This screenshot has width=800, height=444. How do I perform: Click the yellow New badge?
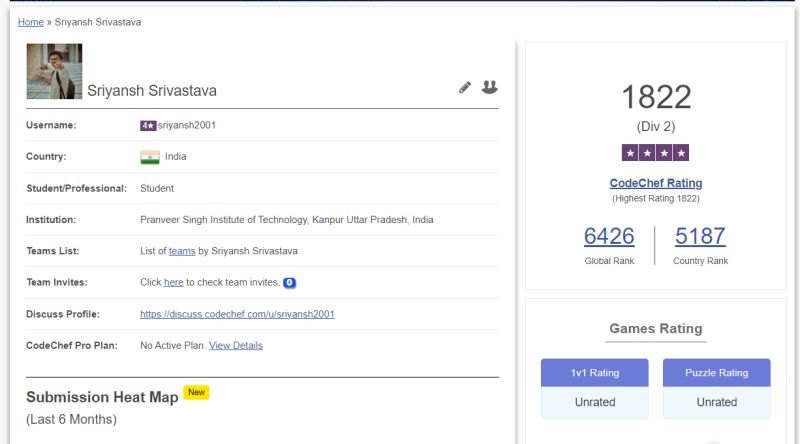click(196, 392)
